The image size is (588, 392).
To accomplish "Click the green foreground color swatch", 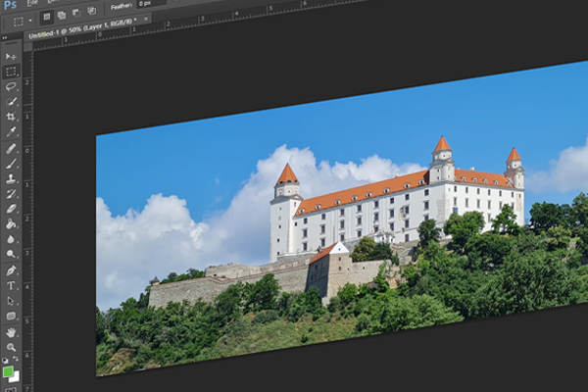I will (x=8, y=371).
